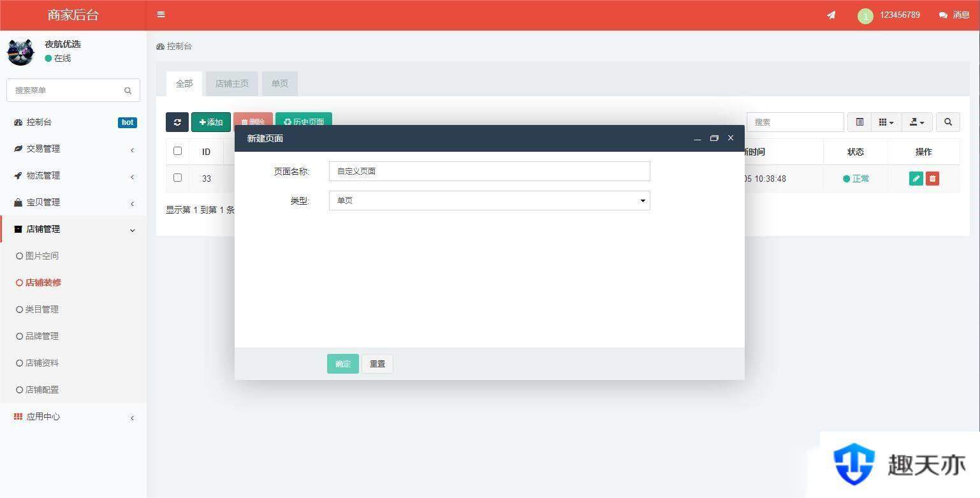Open 图片空间 submenu item
980x498 pixels.
[41, 256]
